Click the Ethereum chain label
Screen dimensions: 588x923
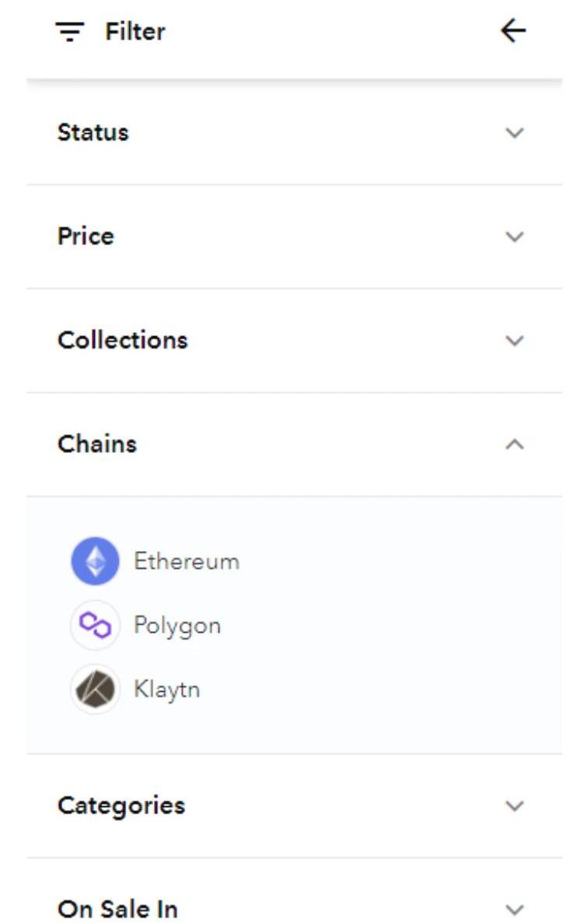coord(187,561)
